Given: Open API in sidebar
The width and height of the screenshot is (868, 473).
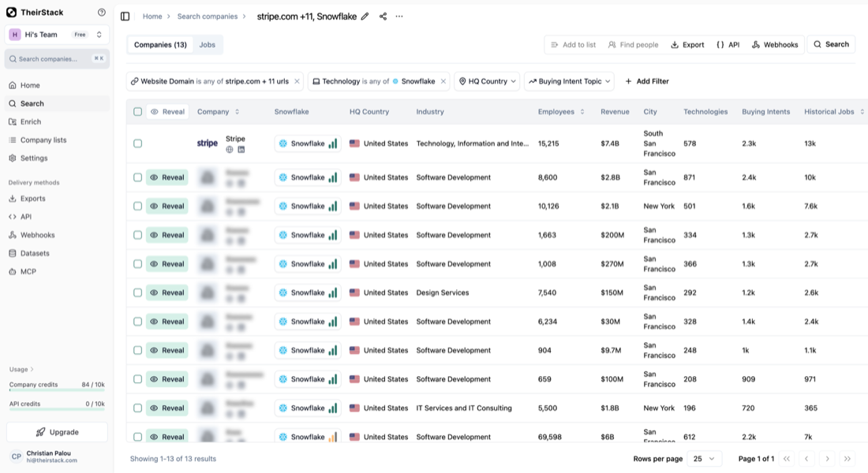Looking at the screenshot, I should click(25, 217).
